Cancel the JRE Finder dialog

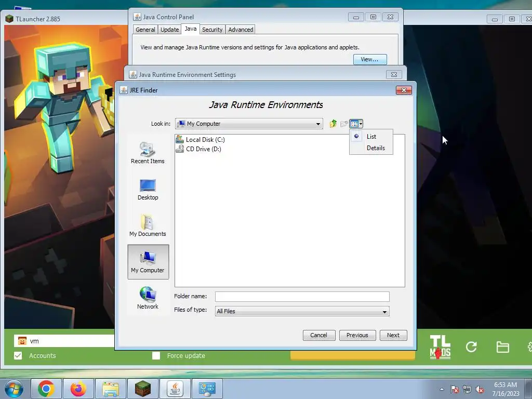319,335
